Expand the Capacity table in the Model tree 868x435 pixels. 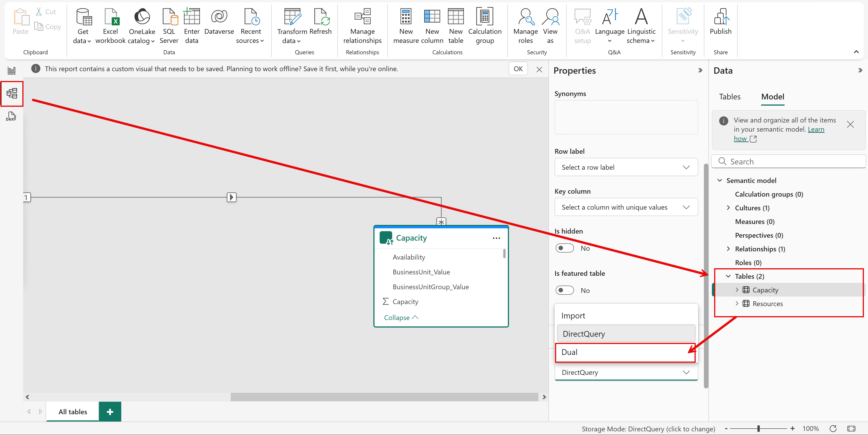point(737,290)
